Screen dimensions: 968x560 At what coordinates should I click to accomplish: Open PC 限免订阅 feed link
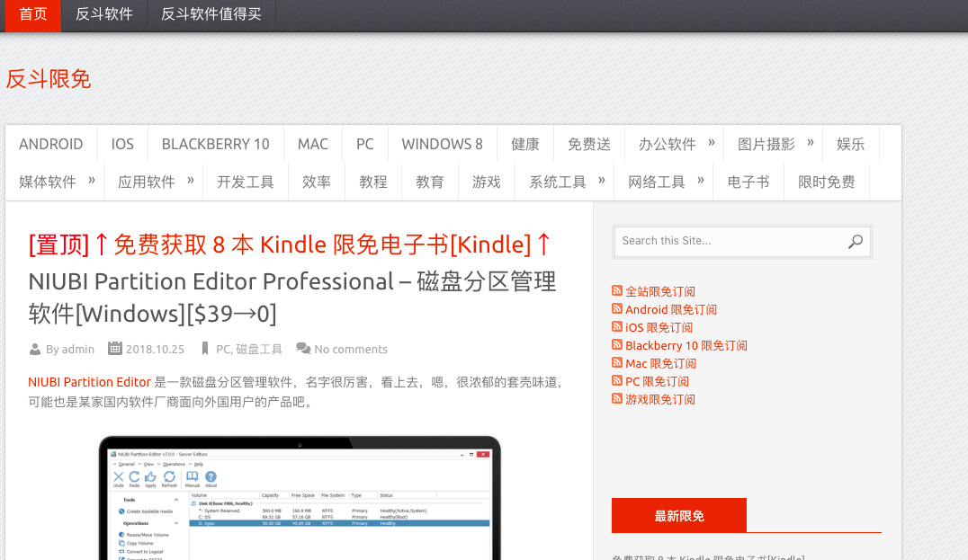tap(657, 381)
